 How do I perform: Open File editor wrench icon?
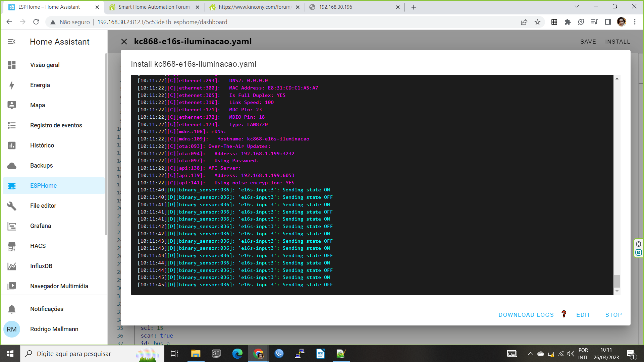[x=12, y=206]
